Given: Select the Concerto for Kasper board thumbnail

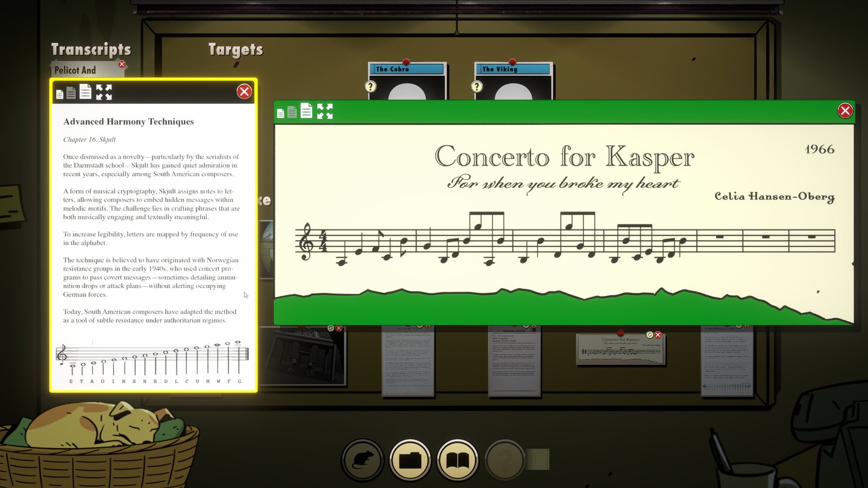Looking at the screenshot, I should 620,351.
